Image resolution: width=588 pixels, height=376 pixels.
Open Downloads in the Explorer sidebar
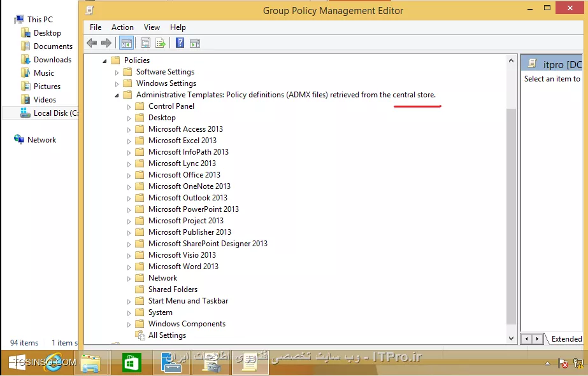coord(52,60)
